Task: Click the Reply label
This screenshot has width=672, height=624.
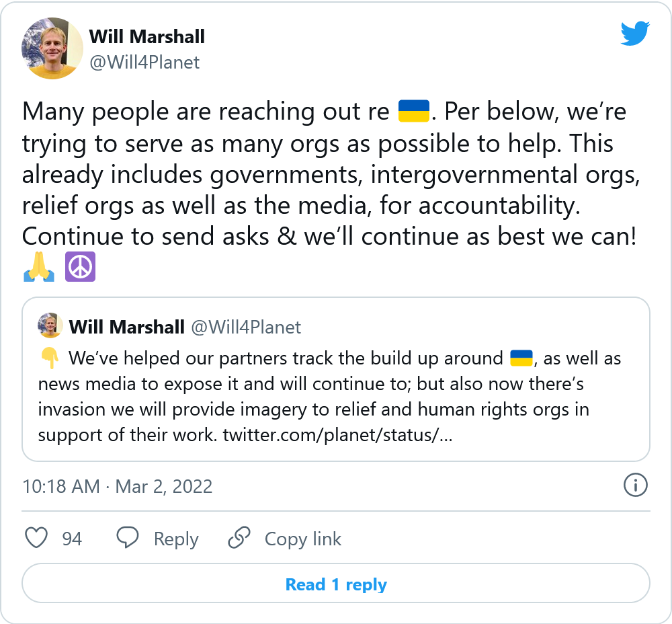Action: (176, 539)
